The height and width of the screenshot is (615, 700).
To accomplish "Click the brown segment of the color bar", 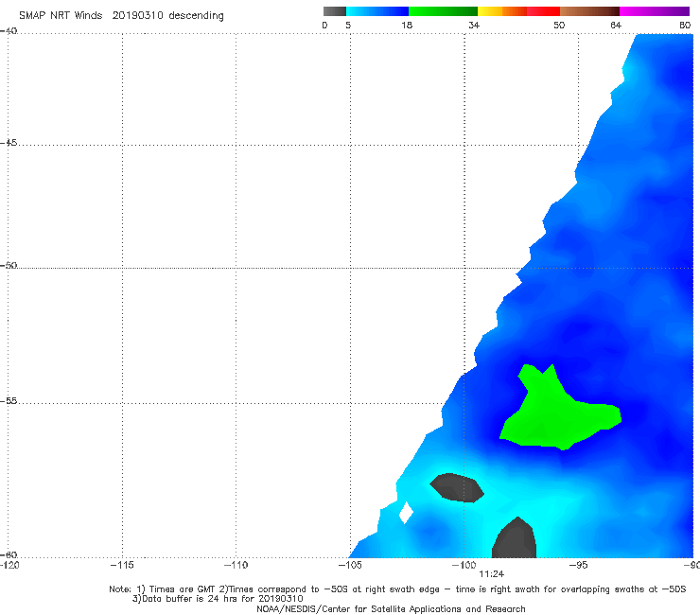I will [589, 11].
